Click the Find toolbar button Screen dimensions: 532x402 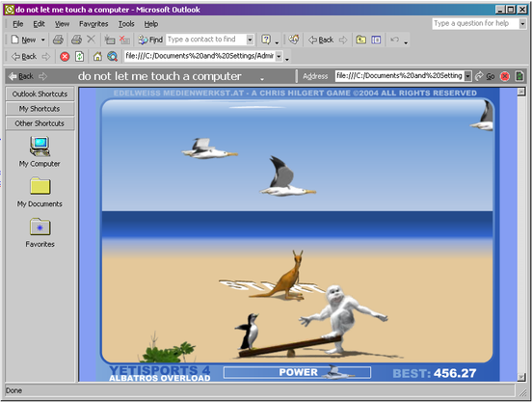[150, 40]
